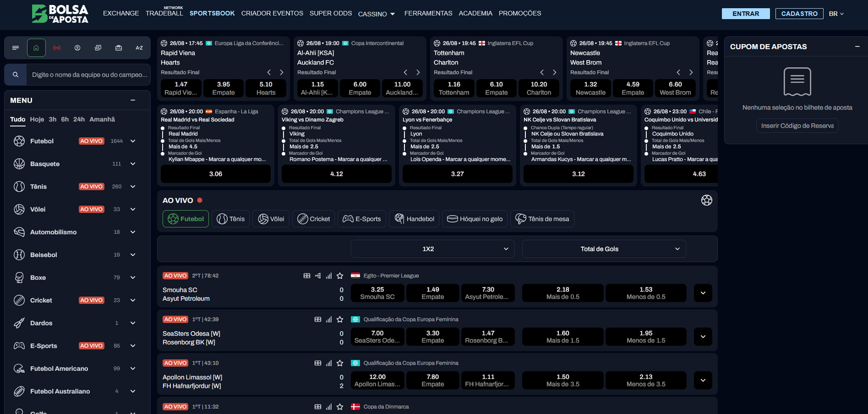
Task: Open scoreboard icon for SeaSters Odesa match
Action: pos(318,319)
